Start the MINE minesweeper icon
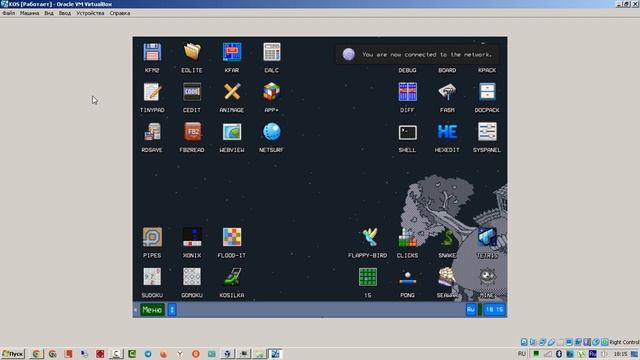 pos(487,277)
